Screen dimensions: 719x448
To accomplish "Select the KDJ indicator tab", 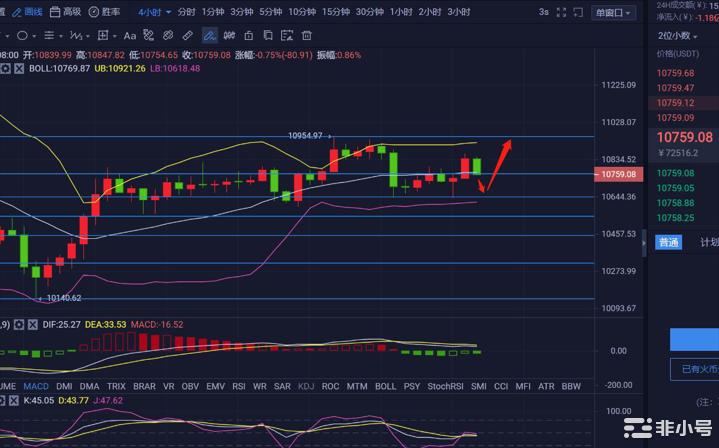I will [x=306, y=387].
